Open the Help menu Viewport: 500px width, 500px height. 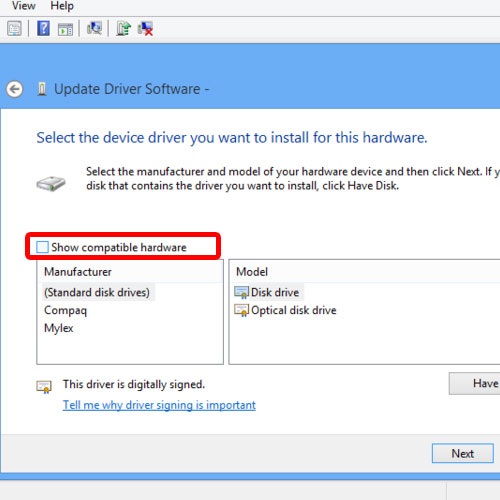[x=62, y=6]
